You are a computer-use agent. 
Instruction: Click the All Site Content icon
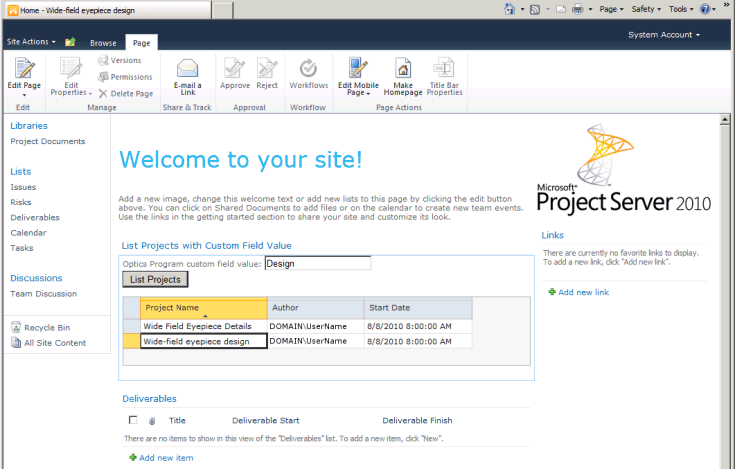click(x=16, y=342)
